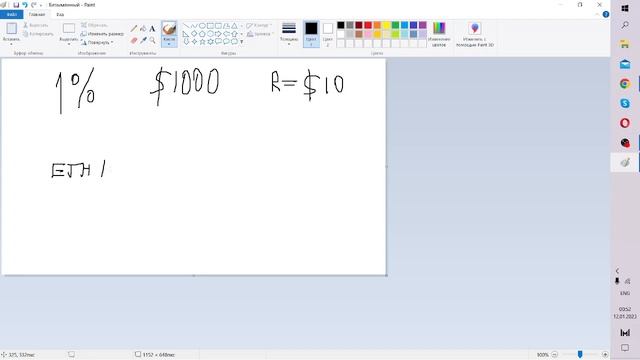Screen dimensions: 640x360
Task: Select the Diamond shape
Action: click(x=194, y=34)
